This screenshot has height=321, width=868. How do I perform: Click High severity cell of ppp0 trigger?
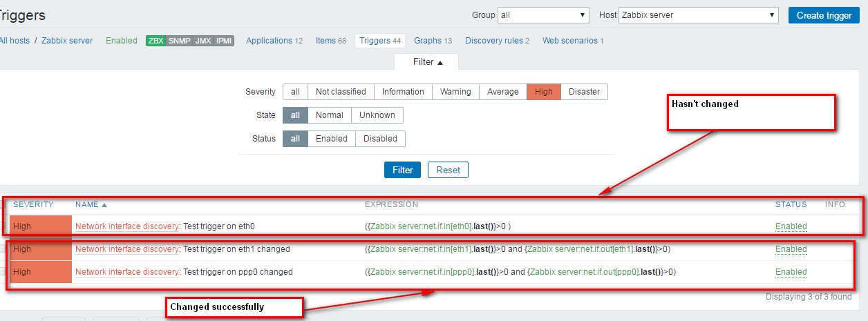41,272
